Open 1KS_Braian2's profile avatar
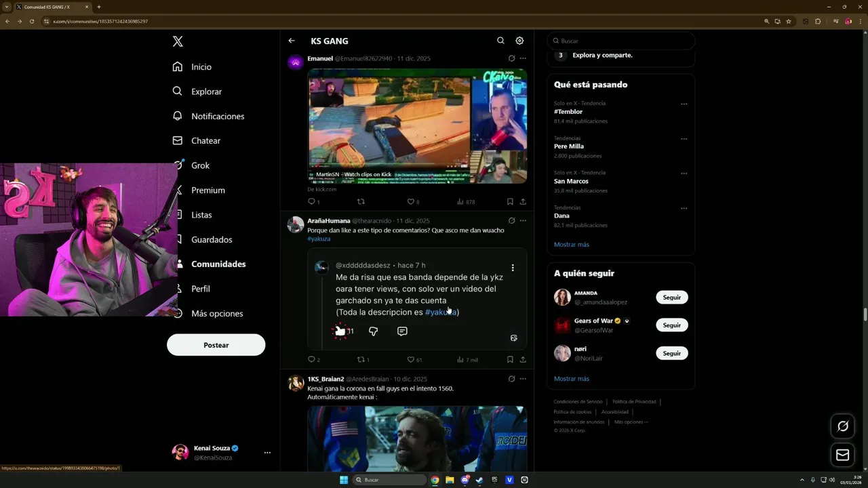 tap(296, 384)
